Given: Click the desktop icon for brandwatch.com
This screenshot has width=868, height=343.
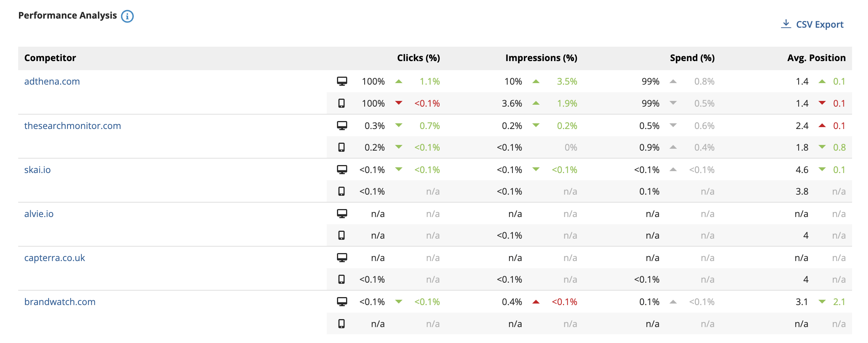Looking at the screenshot, I should pyautogui.click(x=342, y=302).
